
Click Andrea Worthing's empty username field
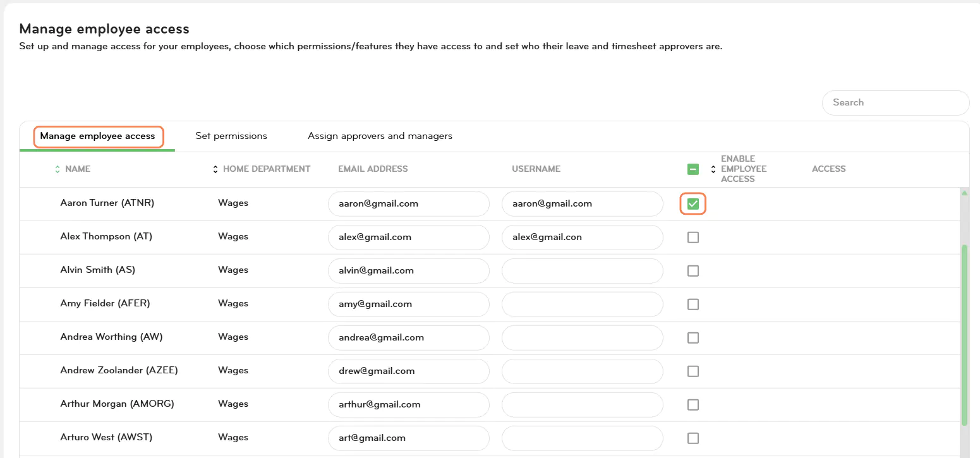tap(583, 337)
